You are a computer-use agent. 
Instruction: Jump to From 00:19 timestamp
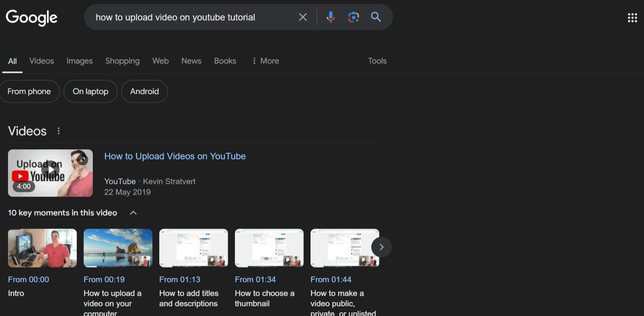(x=104, y=280)
